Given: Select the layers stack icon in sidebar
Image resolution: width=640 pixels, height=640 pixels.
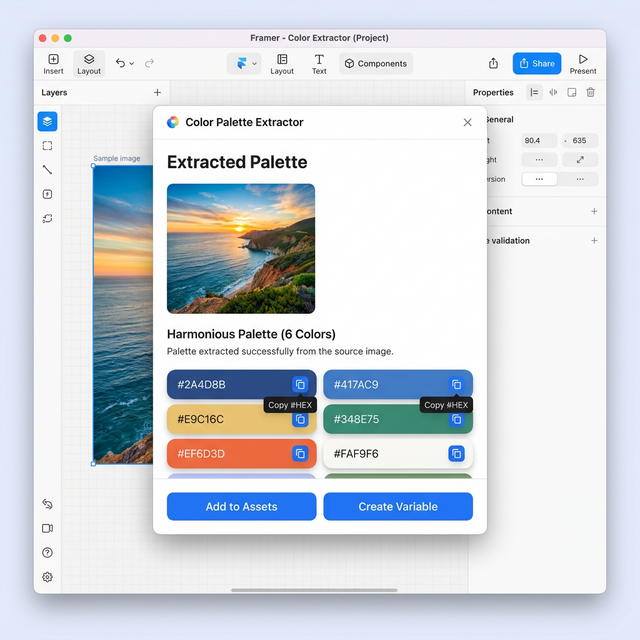Looking at the screenshot, I should pyautogui.click(x=47, y=122).
